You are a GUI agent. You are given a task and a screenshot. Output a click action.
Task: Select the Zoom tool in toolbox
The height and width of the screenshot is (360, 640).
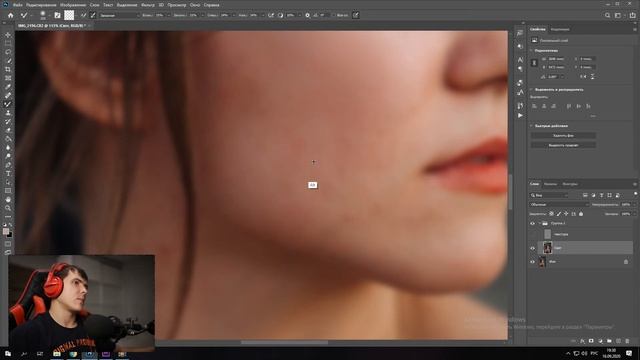8,208
